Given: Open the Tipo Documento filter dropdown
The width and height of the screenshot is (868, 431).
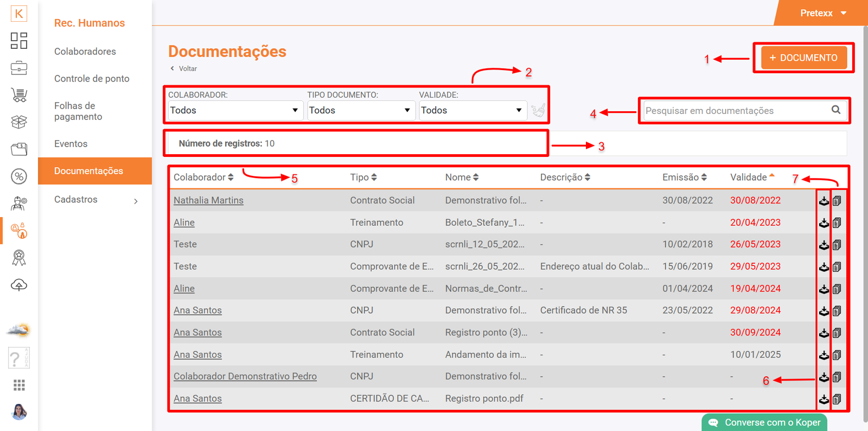Looking at the screenshot, I should 359,110.
